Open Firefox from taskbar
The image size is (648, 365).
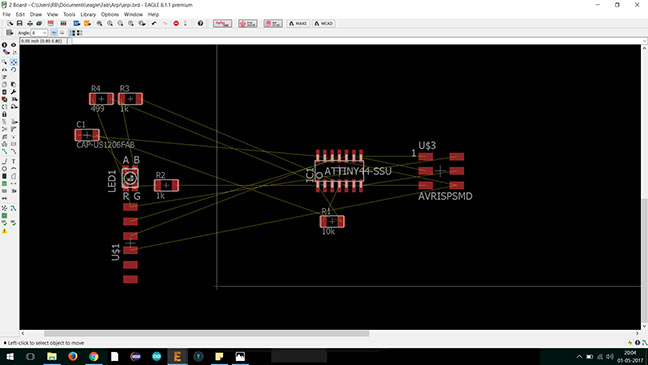(72, 356)
